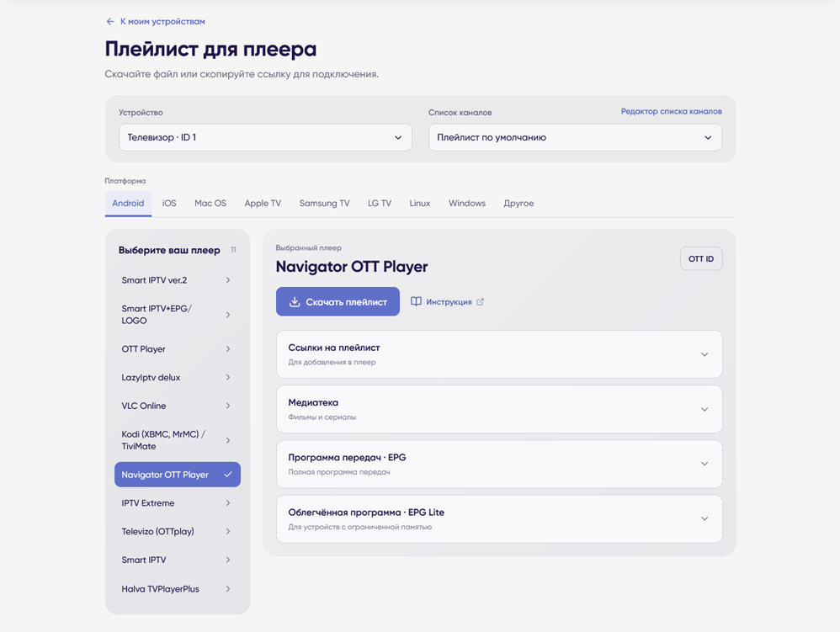Click the back arrow icon near К моим устройствам
840x632 pixels.
(x=109, y=21)
